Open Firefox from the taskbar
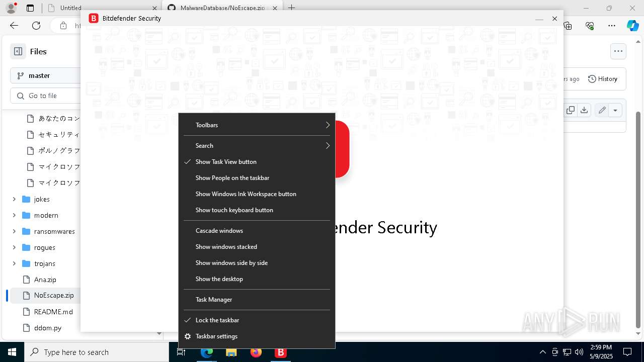 (256, 352)
